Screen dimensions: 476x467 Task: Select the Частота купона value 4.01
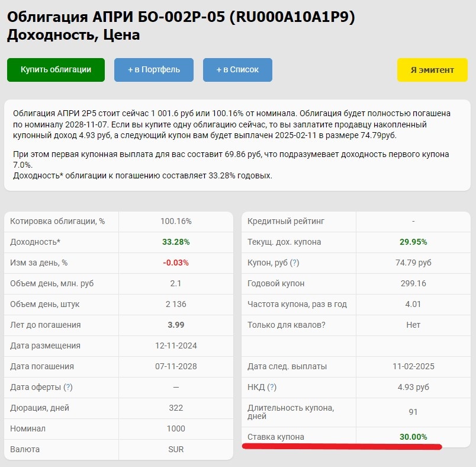413,304
